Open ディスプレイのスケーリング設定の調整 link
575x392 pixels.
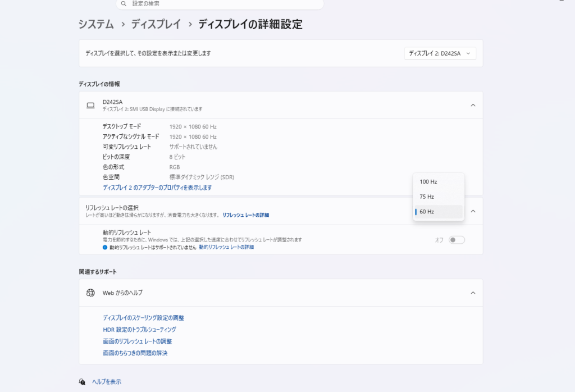[x=143, y=318]
